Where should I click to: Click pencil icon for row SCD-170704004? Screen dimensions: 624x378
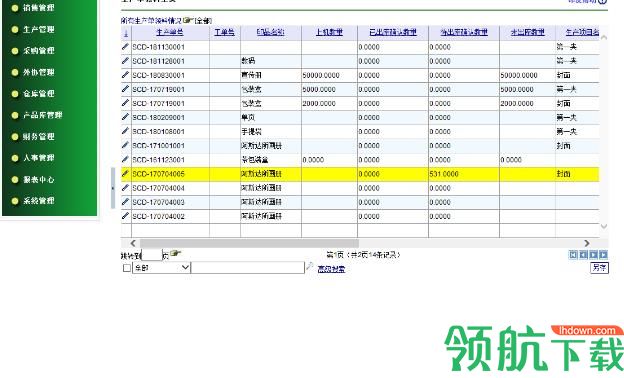[x=125, y=188]
